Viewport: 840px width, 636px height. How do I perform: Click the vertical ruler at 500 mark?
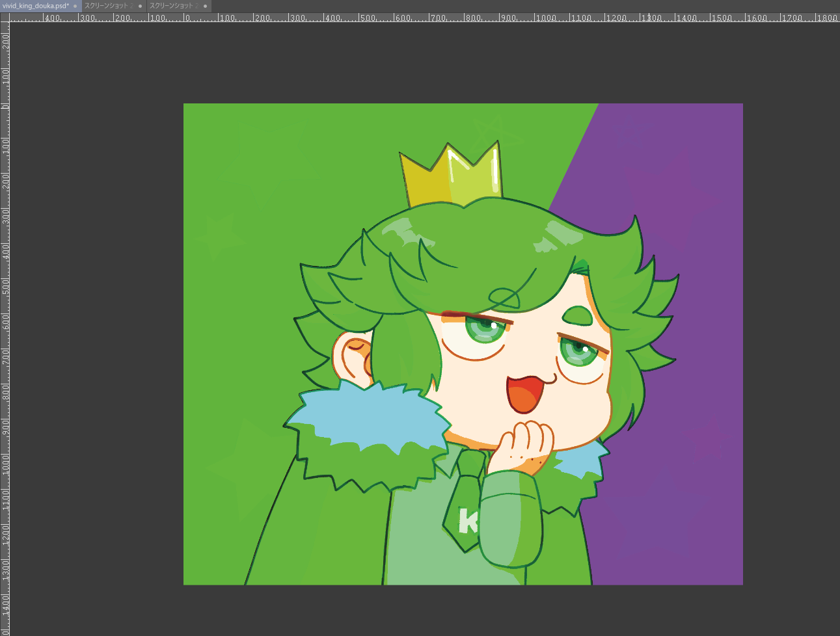click(5, 280)
